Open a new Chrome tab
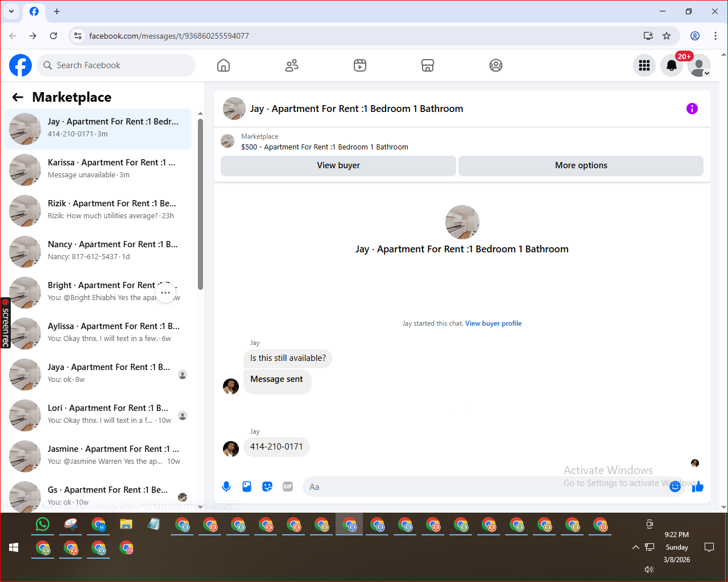This screenshot has height=582, width=728. (57, 11)
